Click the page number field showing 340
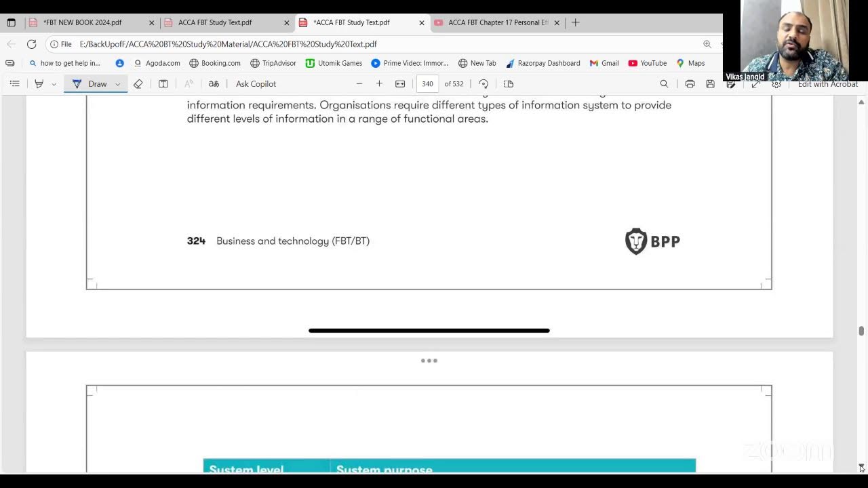The image size is (868, 488). 427,84
